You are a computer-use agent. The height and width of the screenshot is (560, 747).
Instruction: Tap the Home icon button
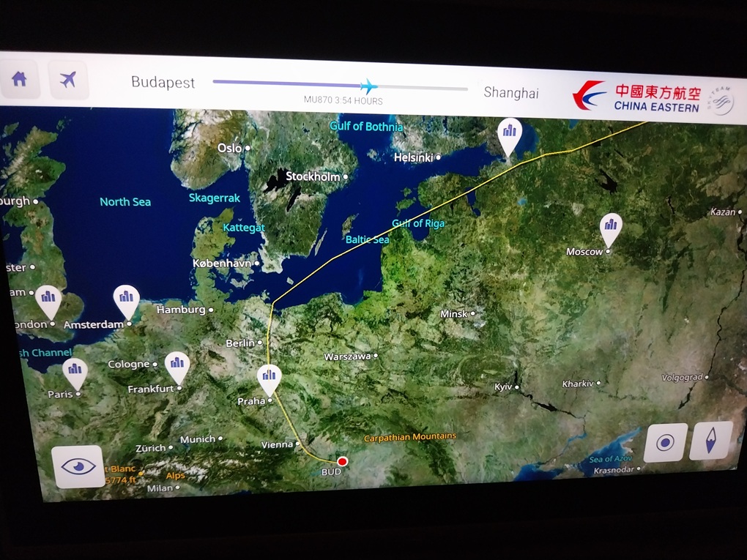click(20, 79)
